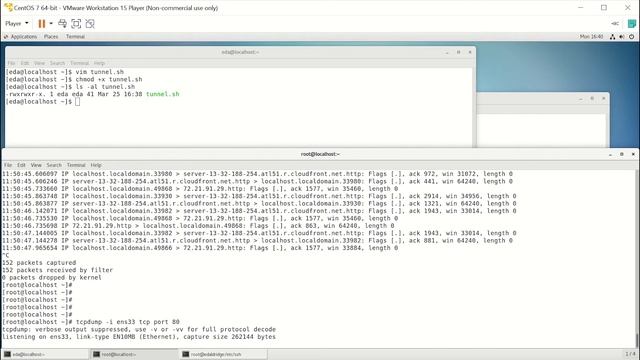This screenshot has width=640, height=360.
Task: Click the '0 packets dropped by kernel' line
Action: (x=52, y=278)
